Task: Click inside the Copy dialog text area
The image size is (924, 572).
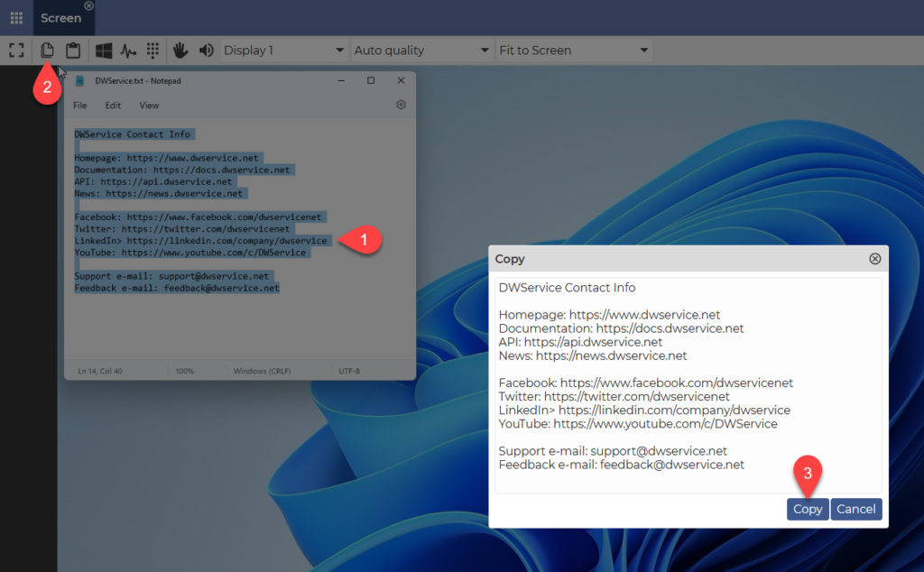Action: point(688,385)
